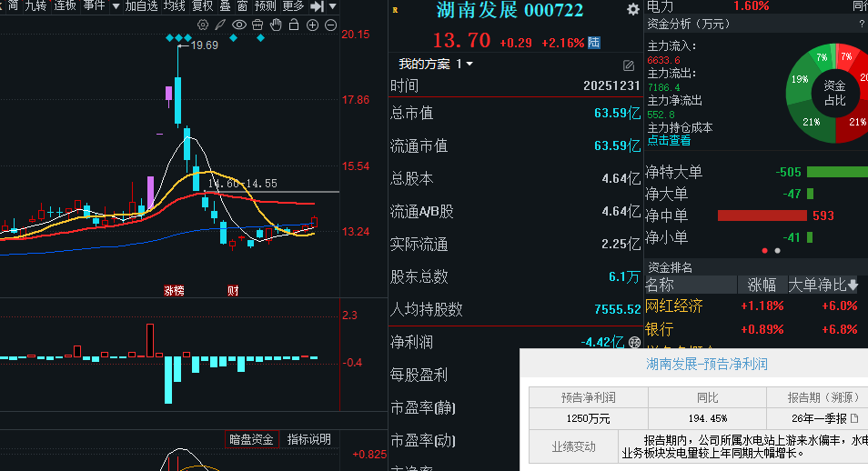Open the 更多 menu in toolbar
Viewport: 868px width, 471px height.
293,6
